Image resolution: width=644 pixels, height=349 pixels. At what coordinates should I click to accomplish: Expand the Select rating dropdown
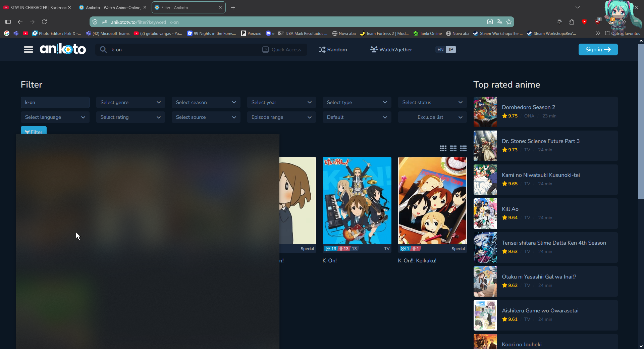[x=130, y=117]
